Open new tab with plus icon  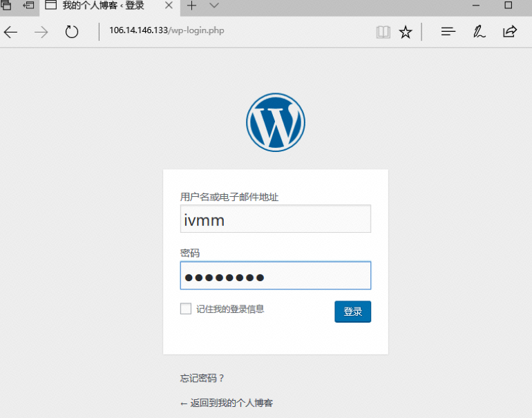tap(191, 6)
